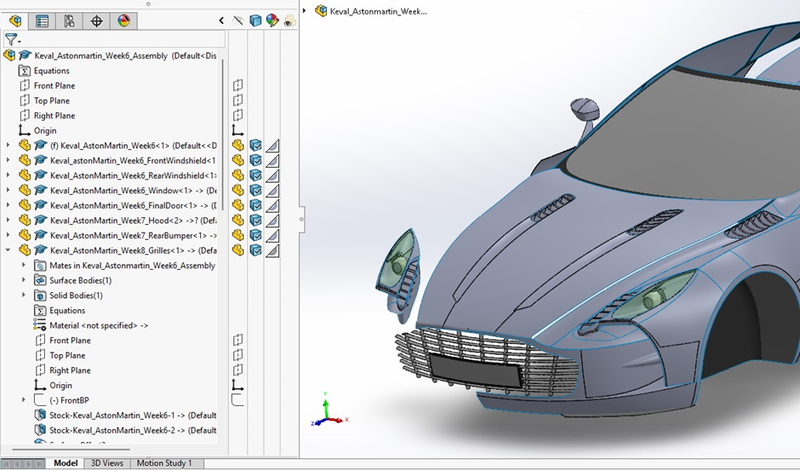Open the DisplayManager tab
Viewport: 800px width, 470px height.
point(123,21)
